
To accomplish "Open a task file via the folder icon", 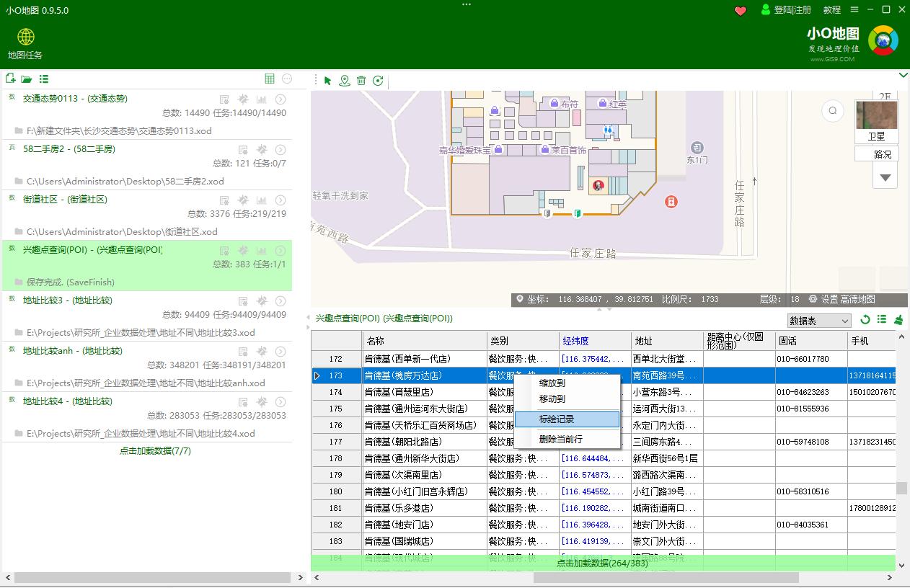I will 26,79.
